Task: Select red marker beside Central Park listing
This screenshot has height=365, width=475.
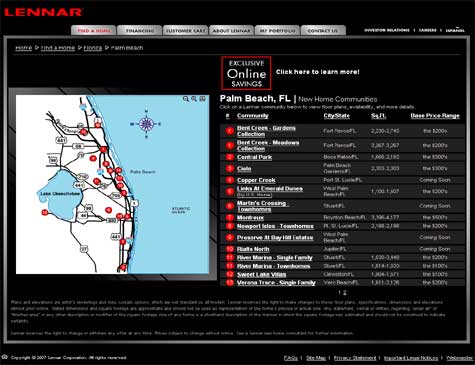Action: 230,157
